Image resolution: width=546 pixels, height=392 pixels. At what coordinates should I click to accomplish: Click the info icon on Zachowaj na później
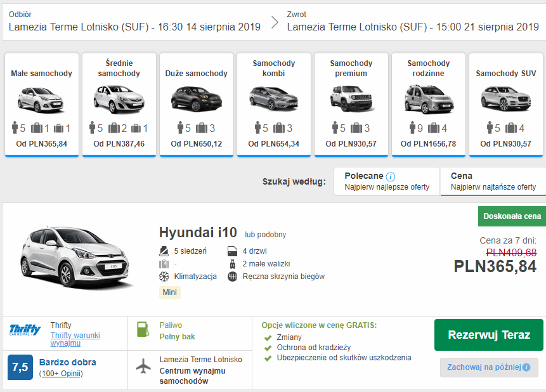526,367
